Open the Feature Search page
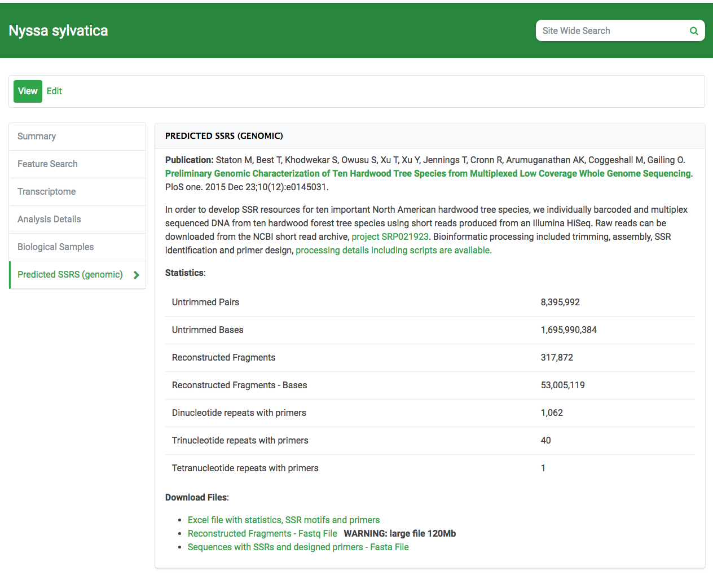This screenshot has height=588, width=713. [47, 164]
